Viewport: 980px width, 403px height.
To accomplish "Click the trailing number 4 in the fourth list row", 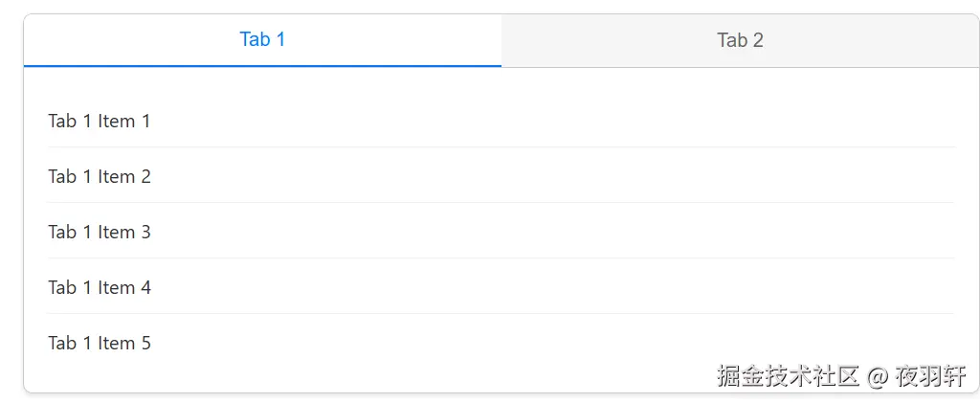I will pyautogui.click(x=145, y=288).
